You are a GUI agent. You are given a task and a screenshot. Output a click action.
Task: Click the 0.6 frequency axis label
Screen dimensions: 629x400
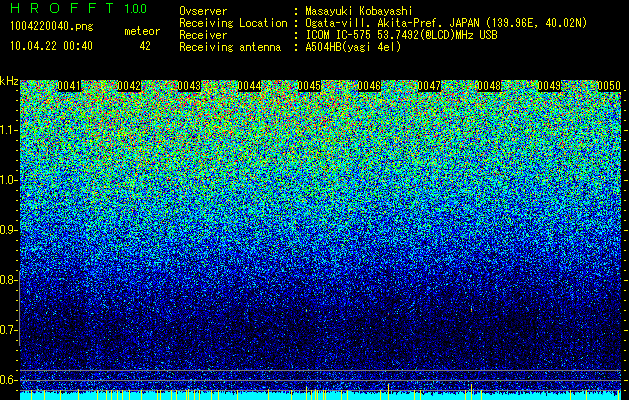[9, 380]
